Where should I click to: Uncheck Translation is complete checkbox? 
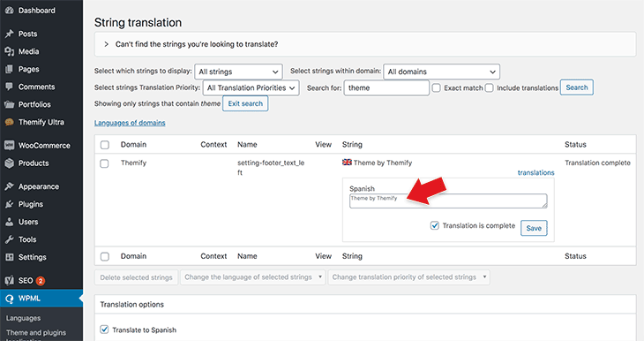(435, 225)
